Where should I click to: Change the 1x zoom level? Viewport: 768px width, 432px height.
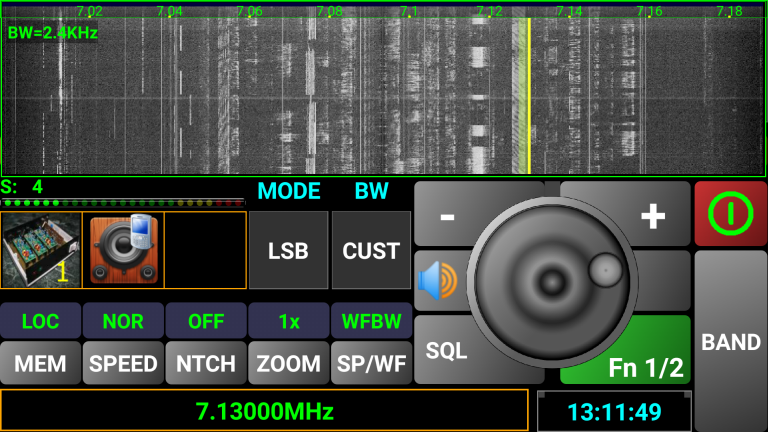pos(289,321)
